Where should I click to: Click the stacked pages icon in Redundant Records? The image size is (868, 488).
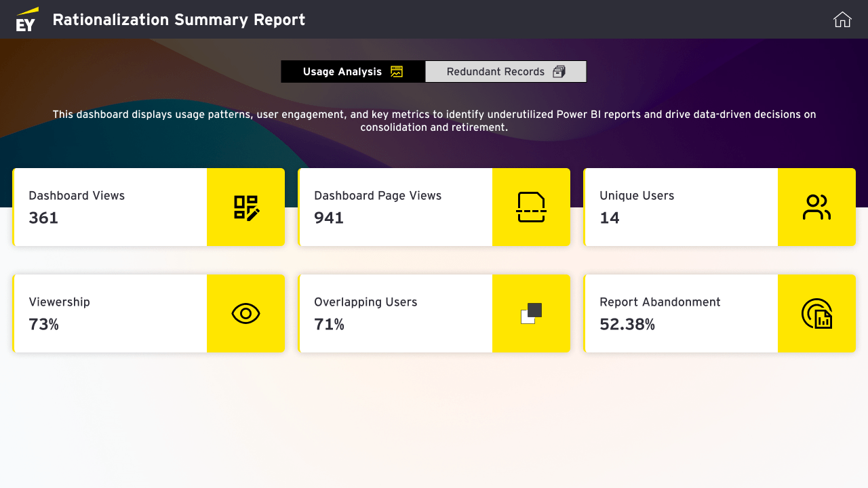pyautogui.click(x=559, y=72)
